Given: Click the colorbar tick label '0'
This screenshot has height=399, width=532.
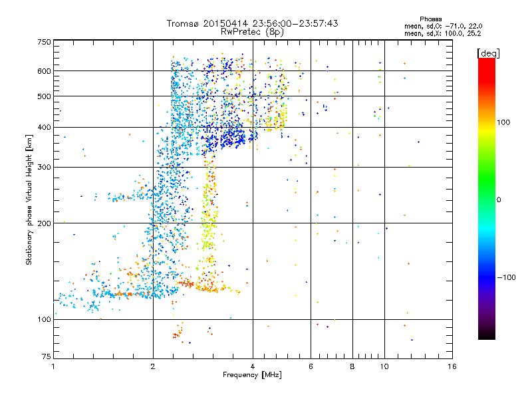Looking at the screenshot, I should [499, 200].
